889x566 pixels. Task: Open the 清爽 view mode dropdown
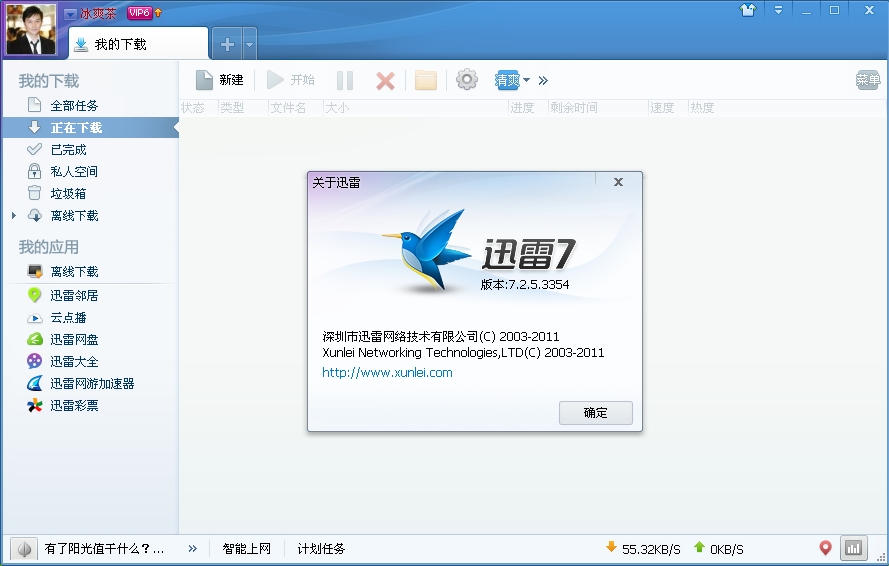tap(513, 80)
